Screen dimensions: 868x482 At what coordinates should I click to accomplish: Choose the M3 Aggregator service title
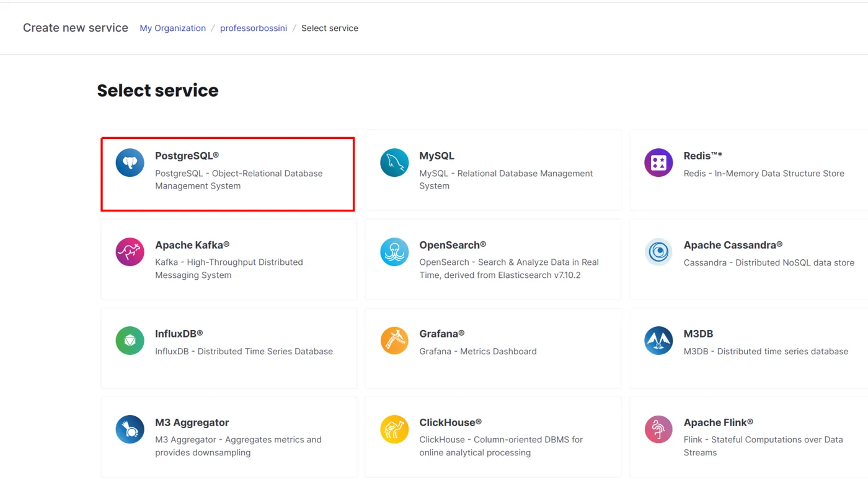(x=192, y=422)
